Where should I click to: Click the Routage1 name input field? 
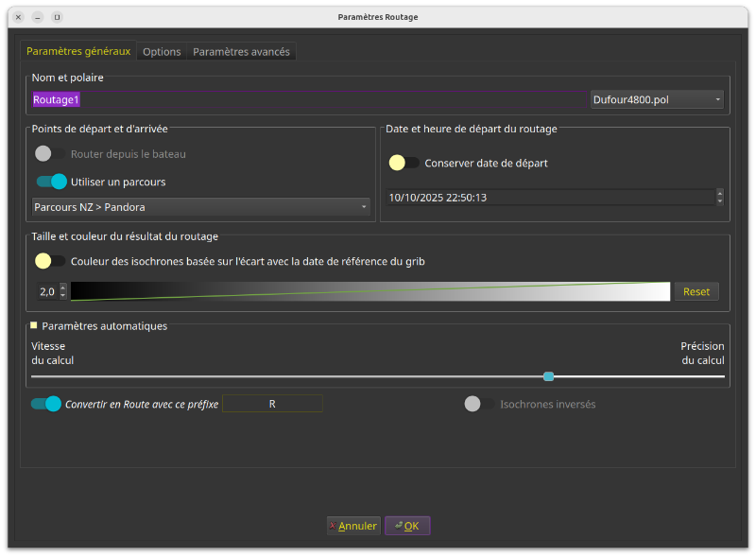click(x=309, y=99)
